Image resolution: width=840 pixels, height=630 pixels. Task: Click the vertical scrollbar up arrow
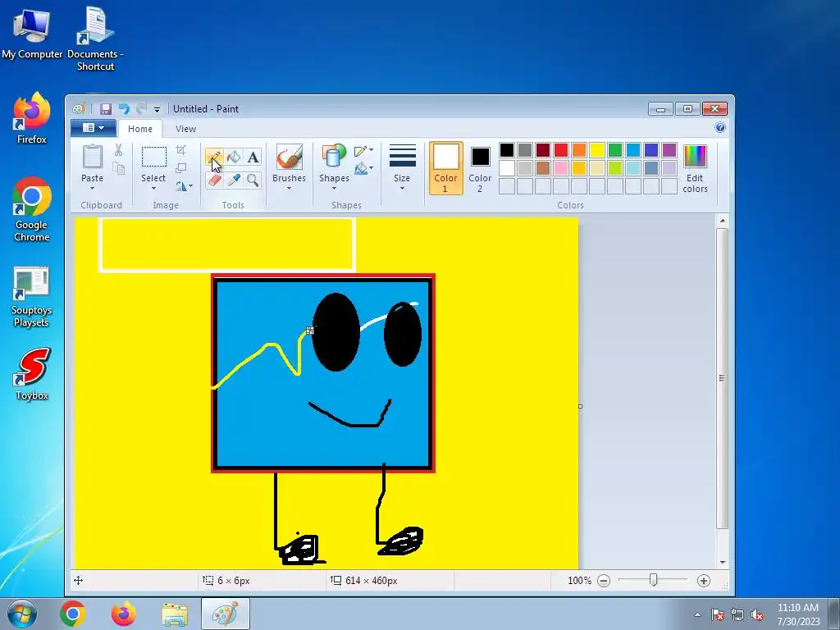[722, 221]
